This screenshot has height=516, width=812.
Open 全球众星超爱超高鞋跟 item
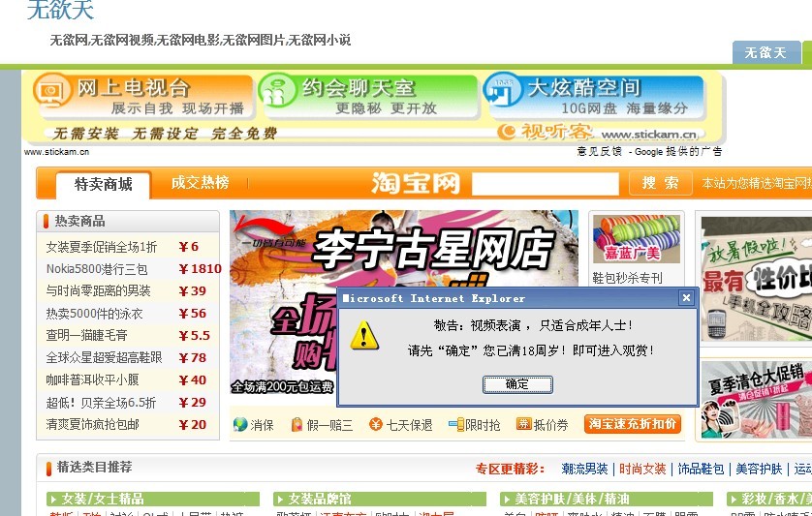click(x=104, y=357)
